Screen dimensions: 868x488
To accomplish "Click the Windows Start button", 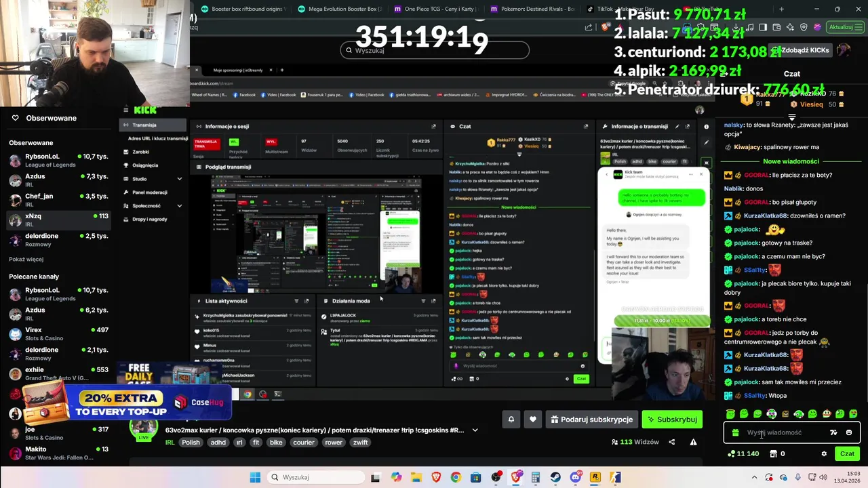I will click(x=255, y=477).
